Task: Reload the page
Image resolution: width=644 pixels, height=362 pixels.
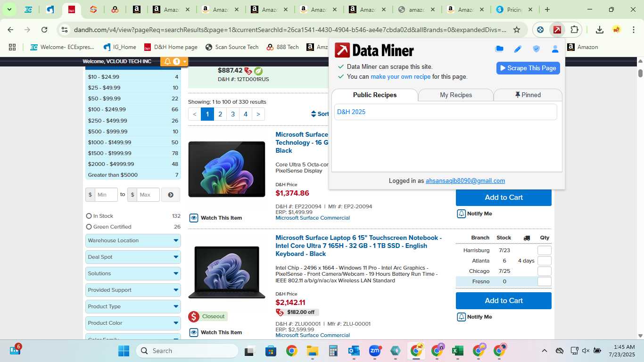Action: (44, 30)
